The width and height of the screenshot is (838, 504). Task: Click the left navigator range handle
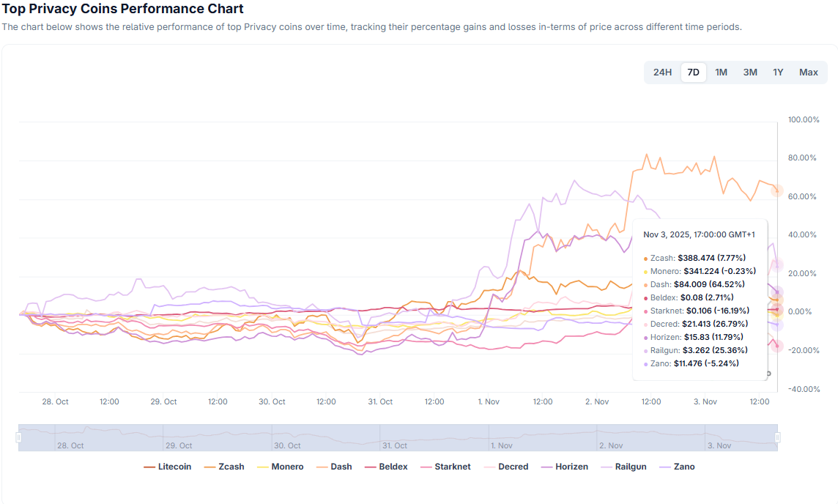[19, 437]
